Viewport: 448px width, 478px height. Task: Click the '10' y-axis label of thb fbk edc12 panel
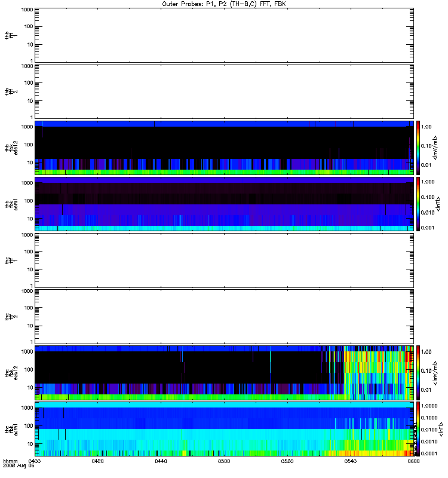coord(30,163)
